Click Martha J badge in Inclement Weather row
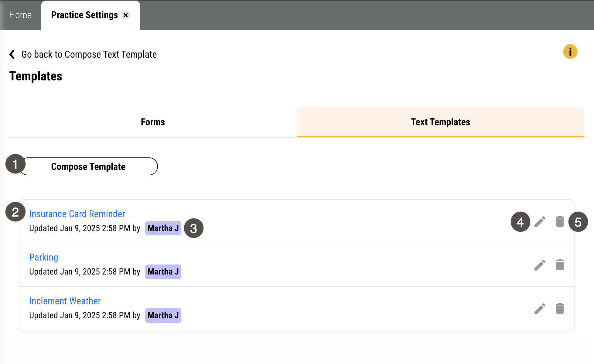This screenshot has height=364, width=594. click(163, 315)
